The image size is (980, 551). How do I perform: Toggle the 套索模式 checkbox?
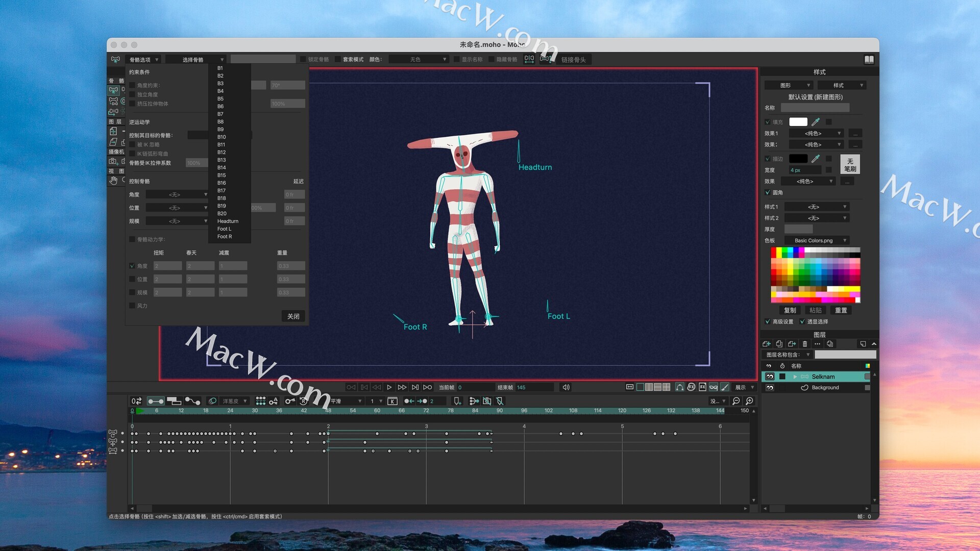pyautogui.click(x=338, y=60)
